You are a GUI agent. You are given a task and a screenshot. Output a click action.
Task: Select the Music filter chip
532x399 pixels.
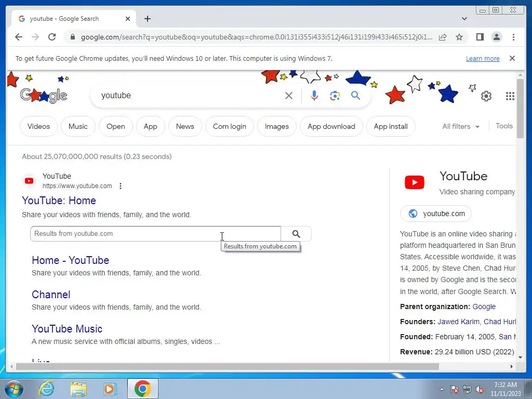[x=78, y=126]
